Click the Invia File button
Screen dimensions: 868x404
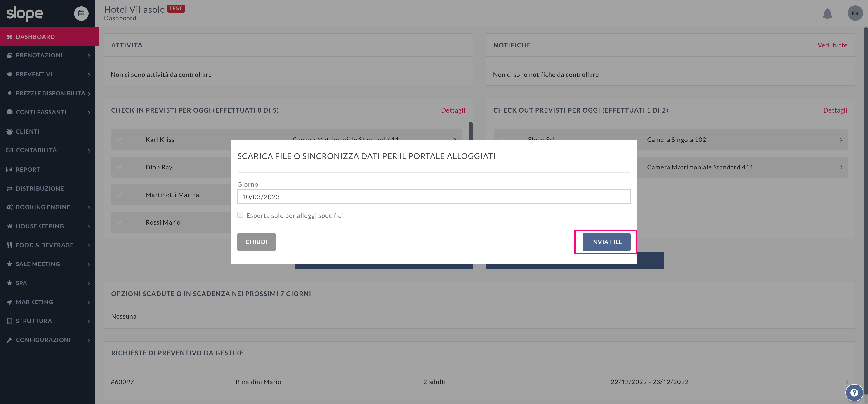coord(606,242)
